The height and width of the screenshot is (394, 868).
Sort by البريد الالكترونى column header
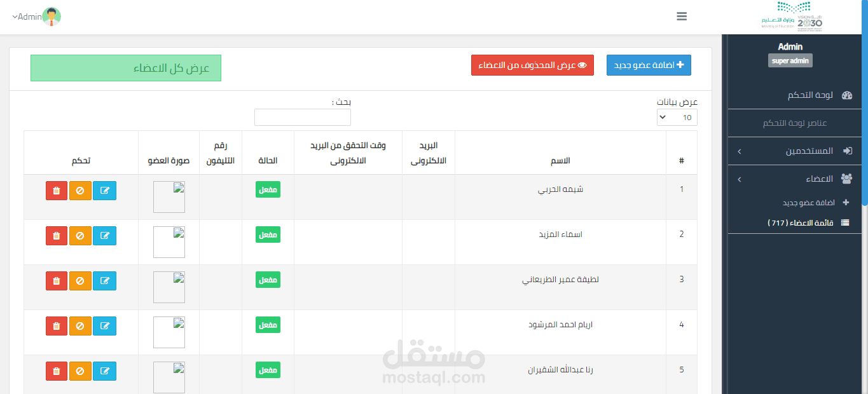[x=429, y=153]
